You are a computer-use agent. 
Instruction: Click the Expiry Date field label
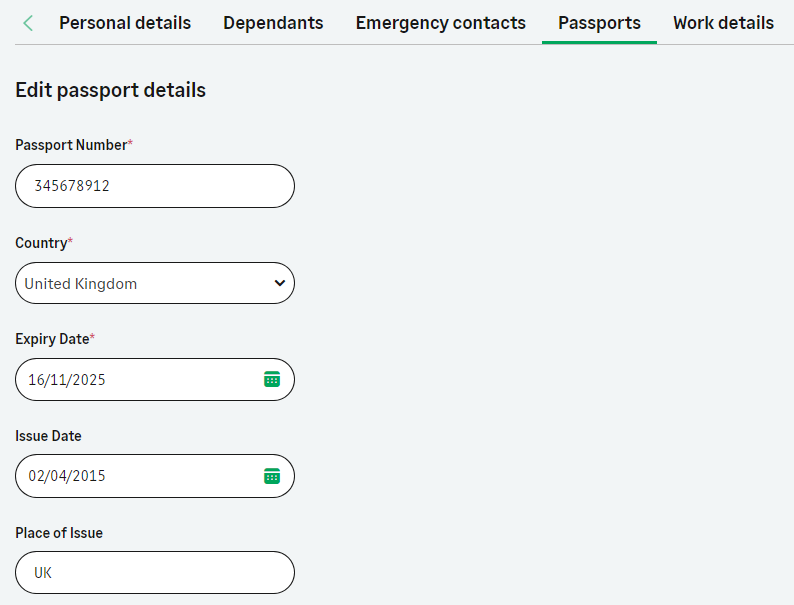pos(52,339)
